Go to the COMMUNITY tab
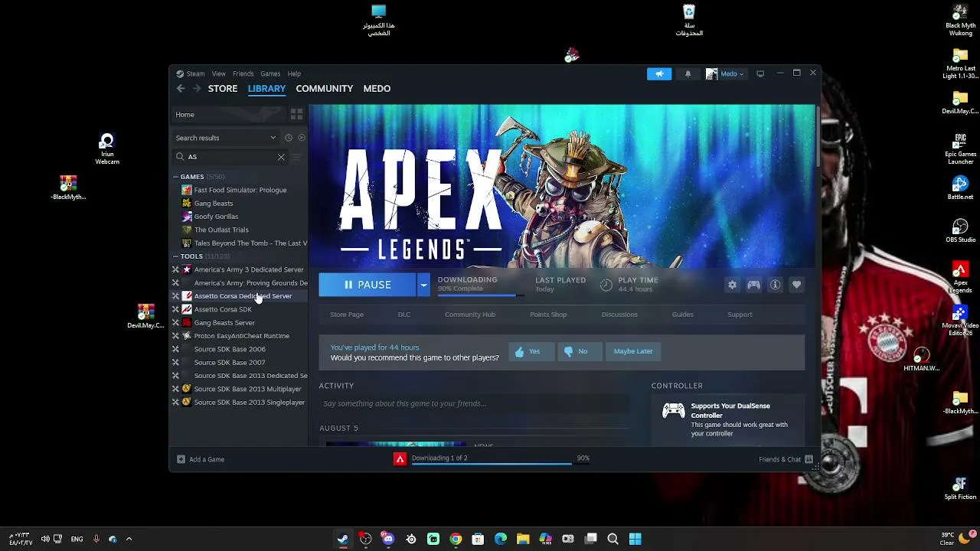980x551 pixels. click(325, 89)
